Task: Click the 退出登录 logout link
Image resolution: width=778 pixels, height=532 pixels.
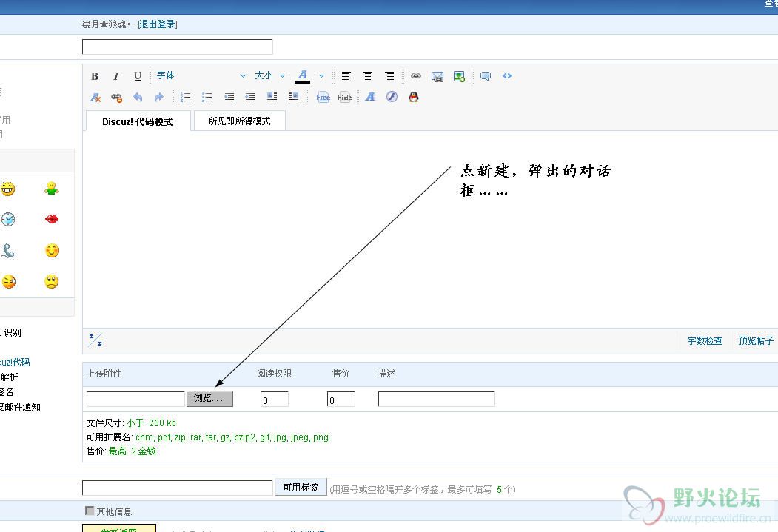Action: (x=157, y=24)
